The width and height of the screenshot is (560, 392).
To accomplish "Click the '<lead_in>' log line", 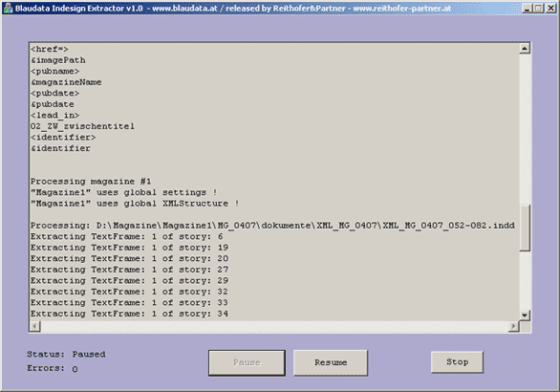I will [54, 115].
